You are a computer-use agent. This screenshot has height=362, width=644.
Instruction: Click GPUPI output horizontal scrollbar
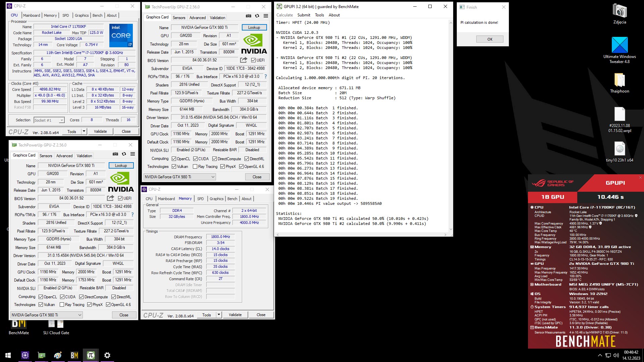[x=362, y=235]
